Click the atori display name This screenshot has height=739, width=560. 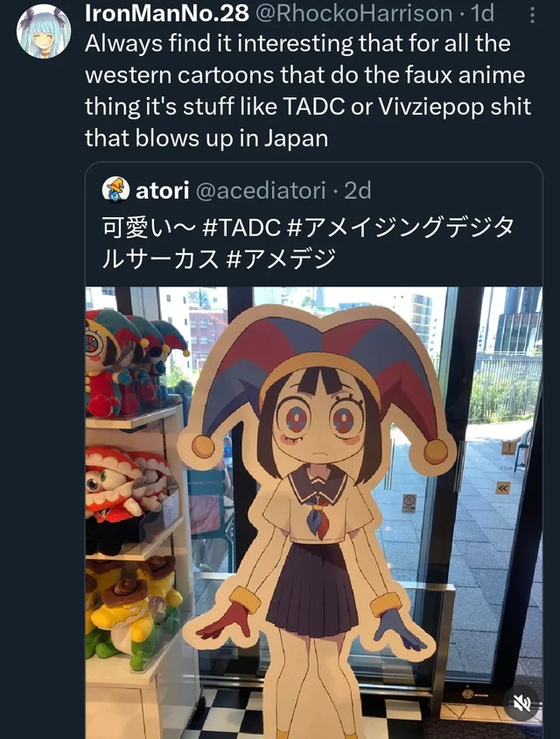click(x=162, y=190)
